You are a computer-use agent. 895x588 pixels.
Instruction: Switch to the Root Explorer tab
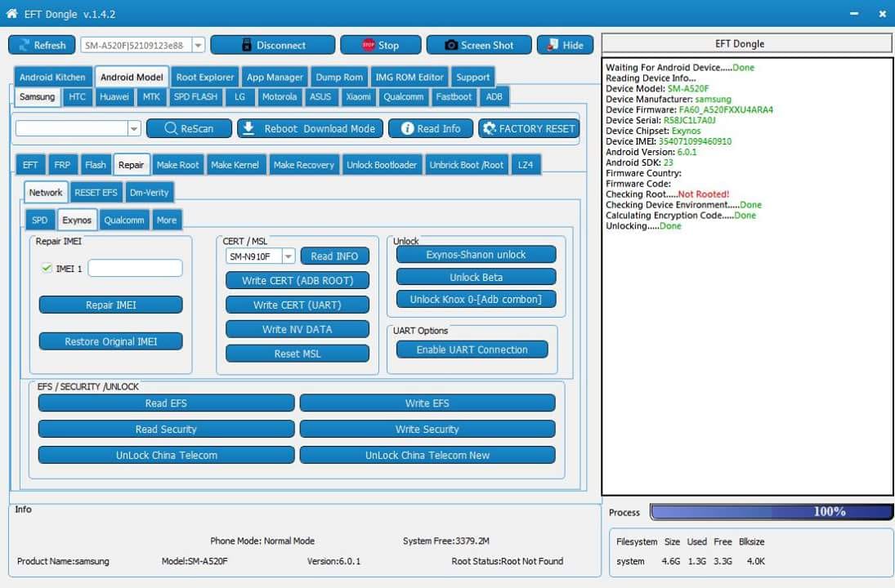click(206, 77)
